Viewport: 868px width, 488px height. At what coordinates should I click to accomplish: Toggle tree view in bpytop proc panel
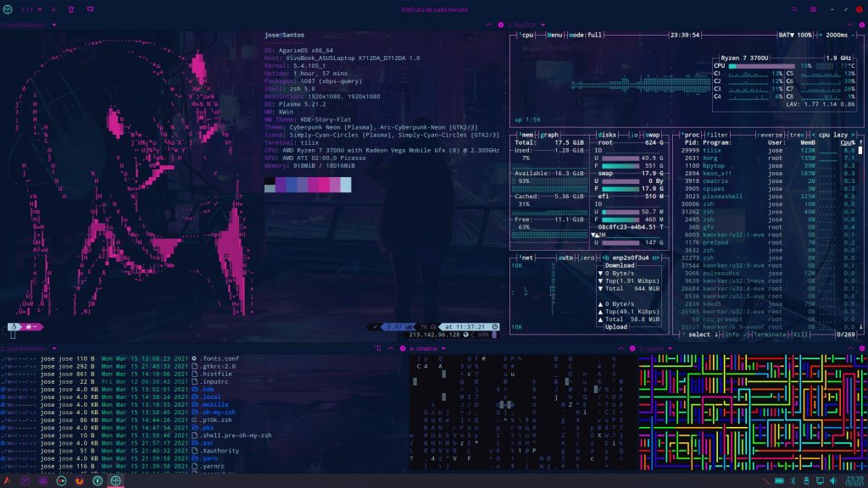[798, 134]
